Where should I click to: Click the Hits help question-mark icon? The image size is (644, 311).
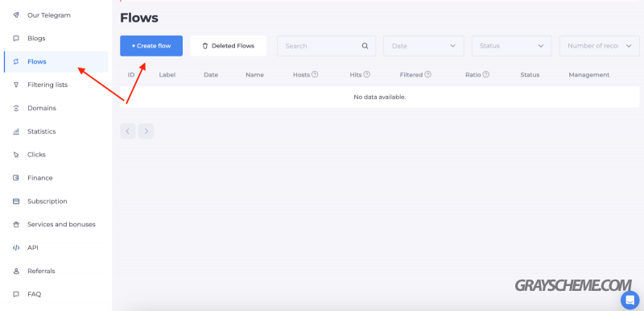click(367, 74)
